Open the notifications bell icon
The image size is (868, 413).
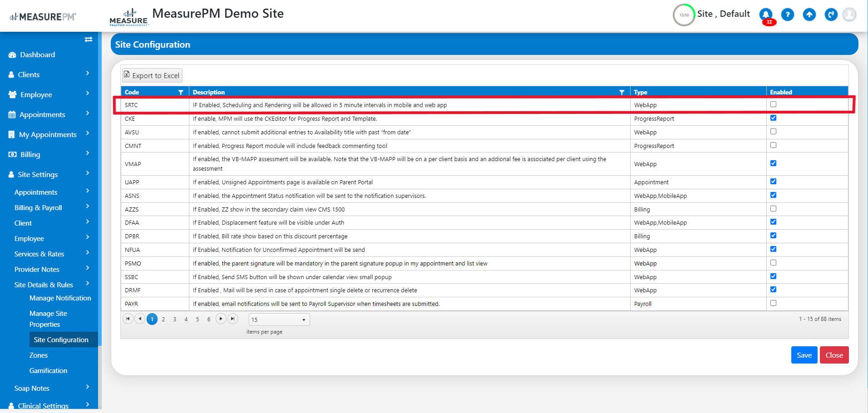point(765,15)
